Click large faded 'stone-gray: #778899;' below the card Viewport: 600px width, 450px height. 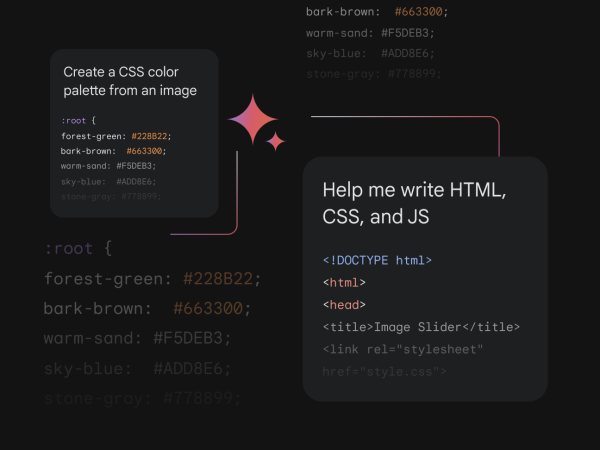tap(142, 399)
